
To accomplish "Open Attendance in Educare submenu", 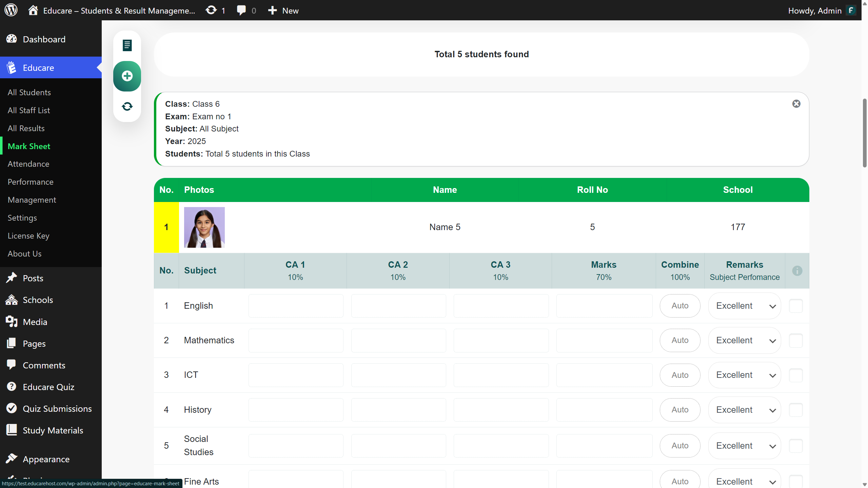I will click(x=28, y=164).
